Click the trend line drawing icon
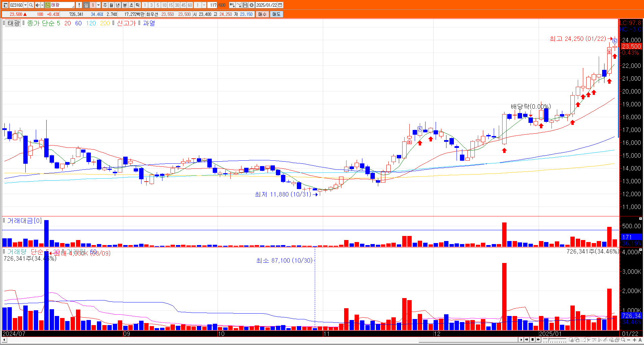Image resolution: width=644 pixels, height=345 pixels. 606,340
